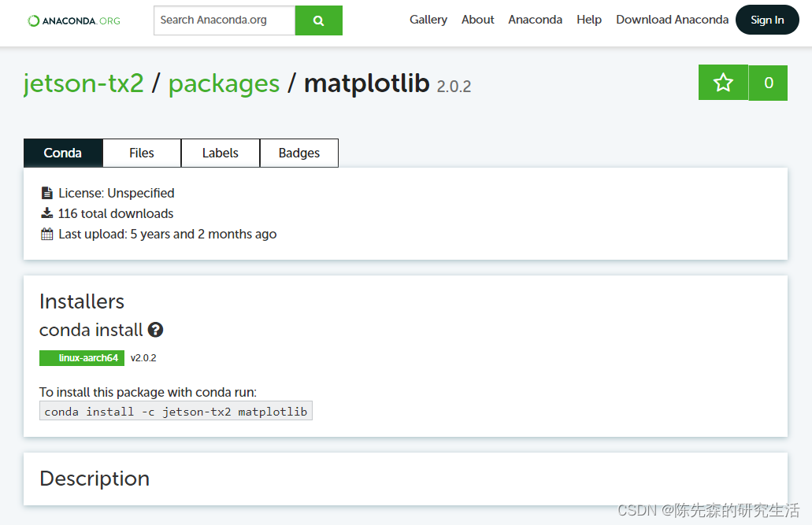Click the conda install help question icon

tap(155, 330)
